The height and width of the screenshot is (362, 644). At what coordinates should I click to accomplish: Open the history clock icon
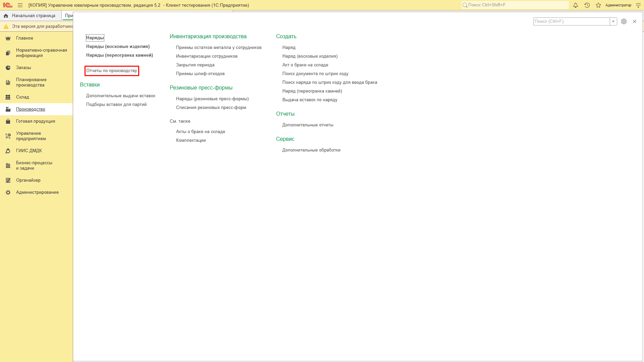coord(587,5)
